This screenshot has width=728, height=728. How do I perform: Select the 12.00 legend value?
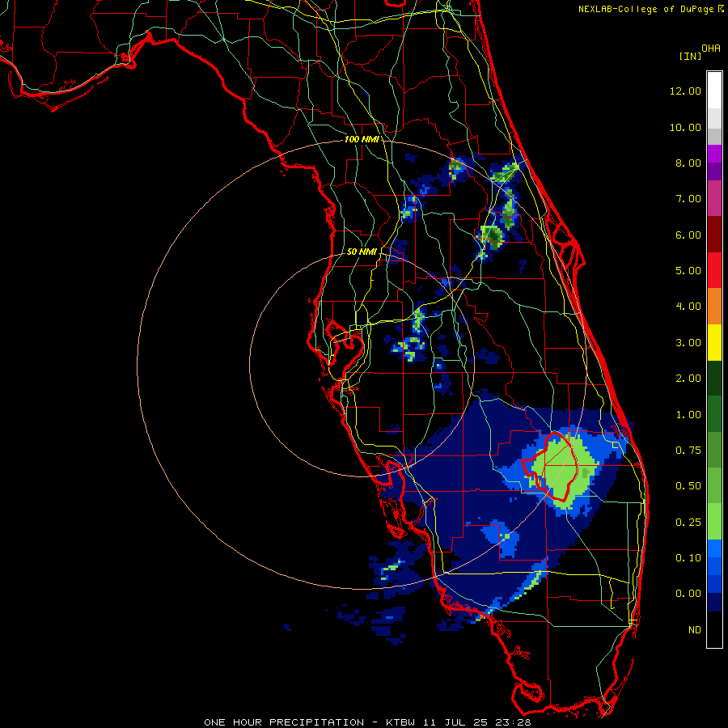pyautogui.click(x=685, y=91)
